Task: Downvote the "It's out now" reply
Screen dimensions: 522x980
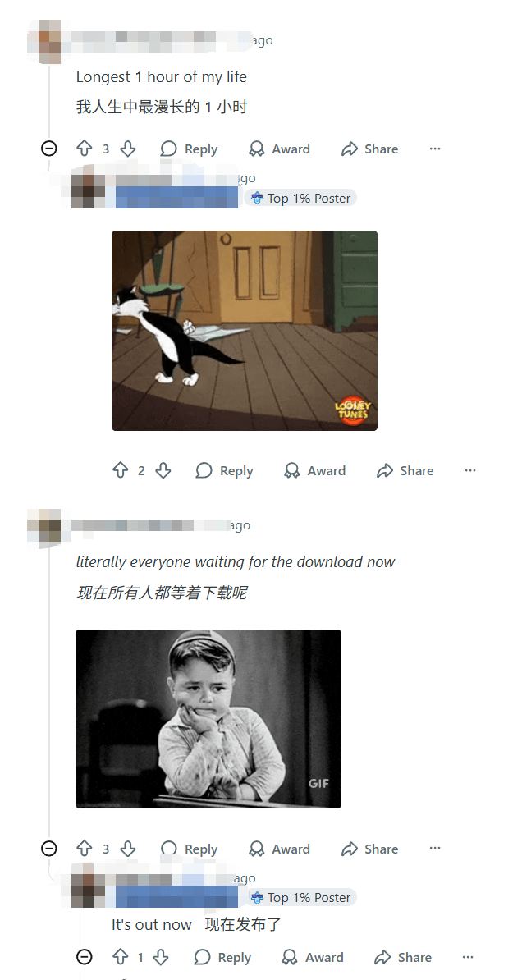Action: 162,957
